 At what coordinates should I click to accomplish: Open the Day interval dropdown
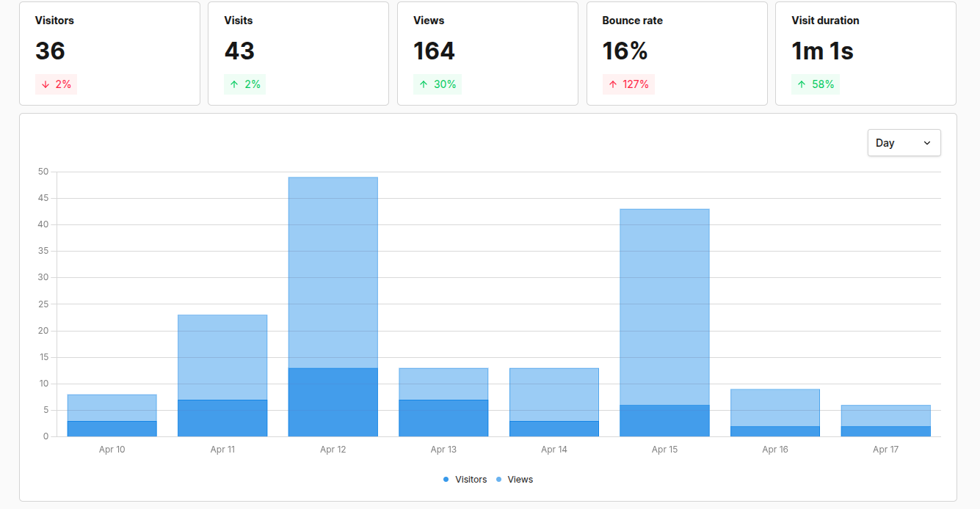pyautogui.click(x=903, y=143)
